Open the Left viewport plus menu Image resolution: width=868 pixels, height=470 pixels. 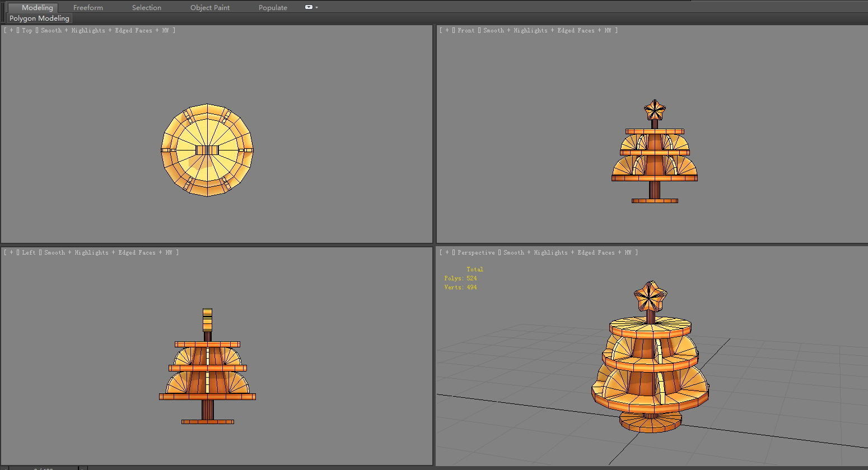point(12,252)
